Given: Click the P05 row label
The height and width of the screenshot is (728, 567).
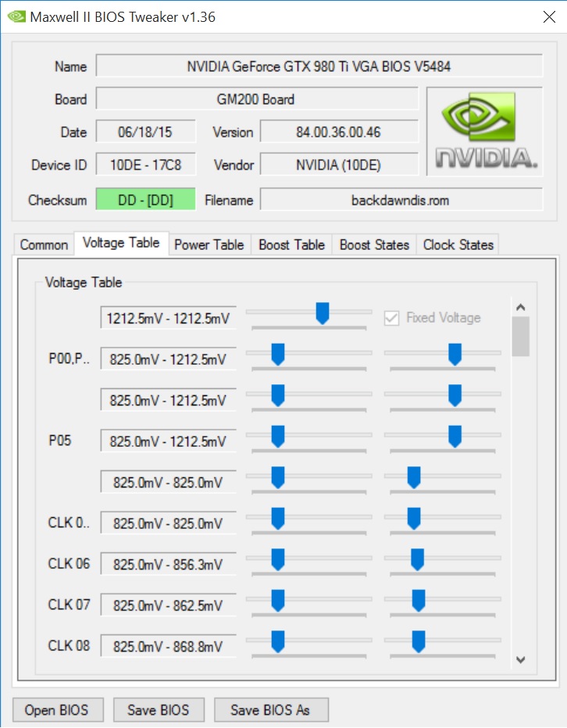Looking at the screenshot, I should point(60,440).
